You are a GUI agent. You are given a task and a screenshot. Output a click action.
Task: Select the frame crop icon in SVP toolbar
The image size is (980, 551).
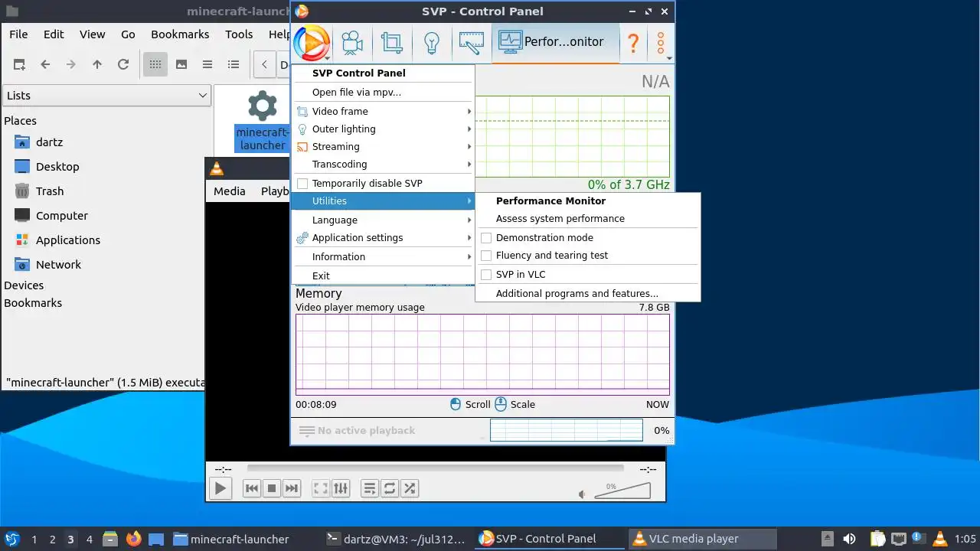coord(392,42)
